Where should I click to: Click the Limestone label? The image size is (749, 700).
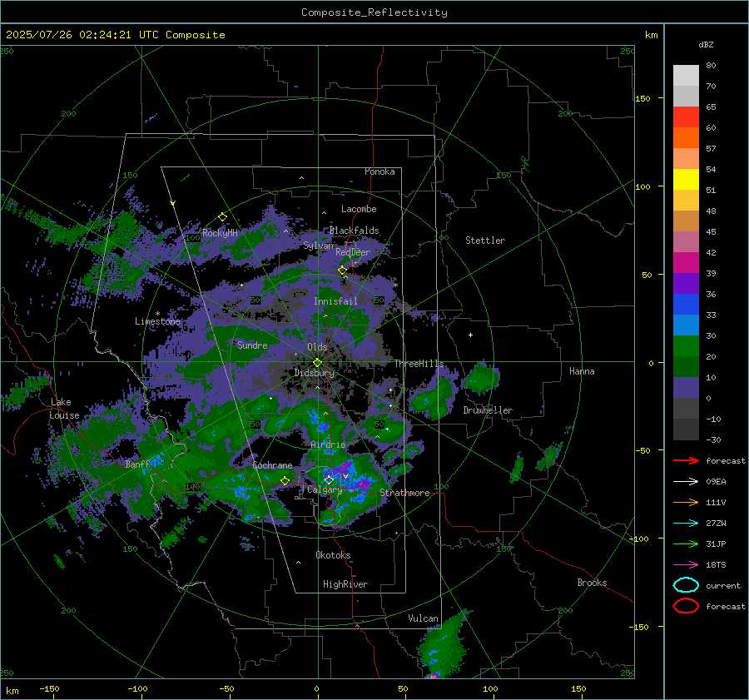pyautogui.click(x=157, y=321)
